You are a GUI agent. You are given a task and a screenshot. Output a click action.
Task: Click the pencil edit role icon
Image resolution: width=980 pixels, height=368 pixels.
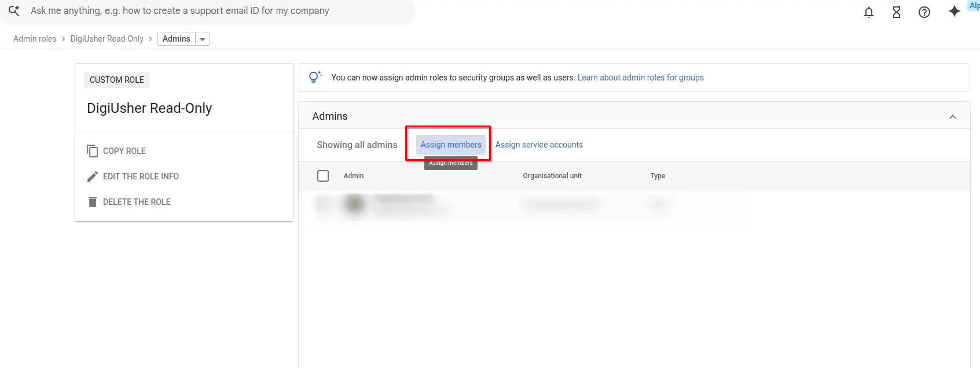(x=93, y=176)
